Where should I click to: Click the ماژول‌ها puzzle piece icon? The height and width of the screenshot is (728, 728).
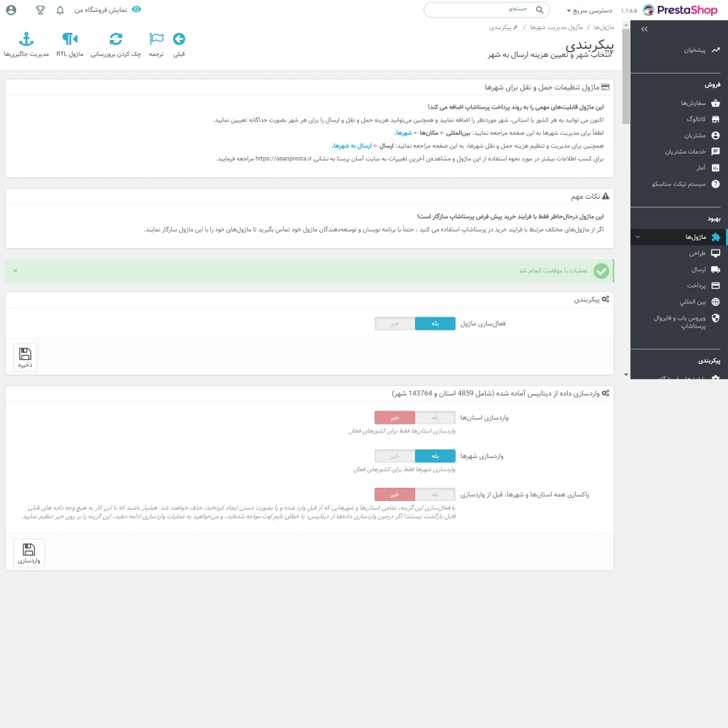716,237
